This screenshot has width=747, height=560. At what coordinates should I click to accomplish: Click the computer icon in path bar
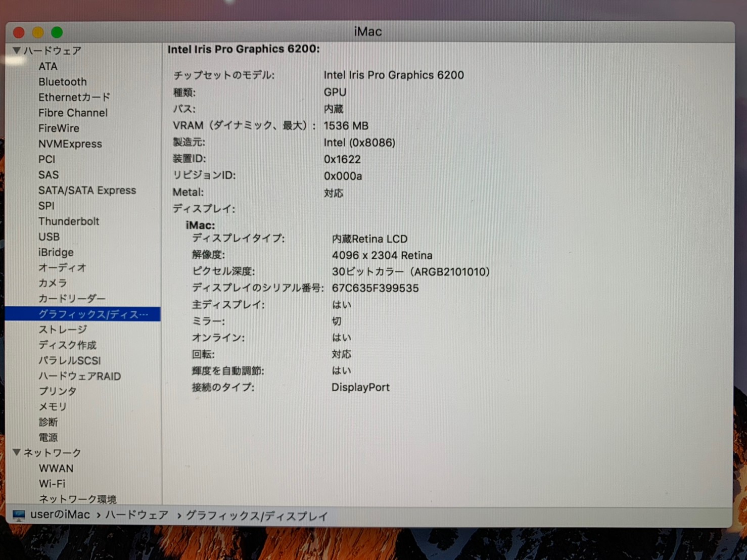click(19, 515)
